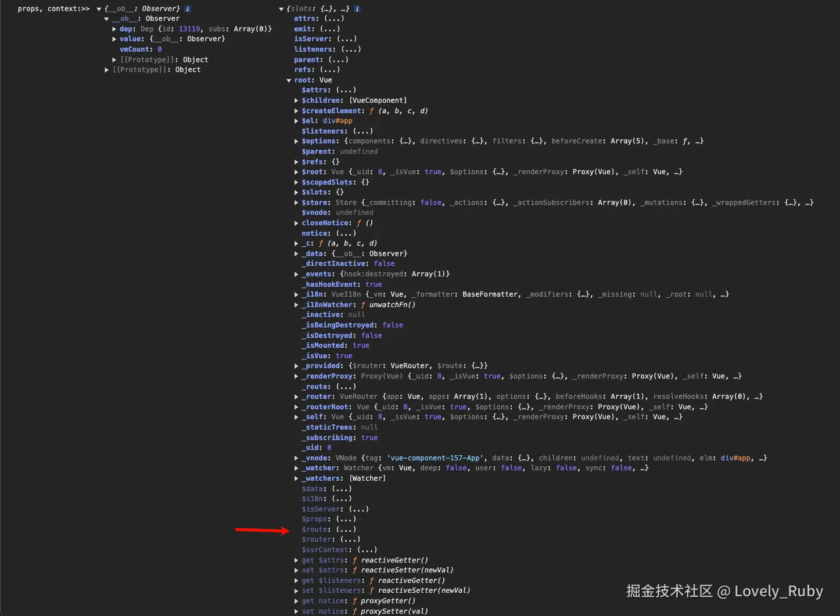Expand the set notice proxySetter entry
This screenshot has height=616, width=840.
coord(296,611)
